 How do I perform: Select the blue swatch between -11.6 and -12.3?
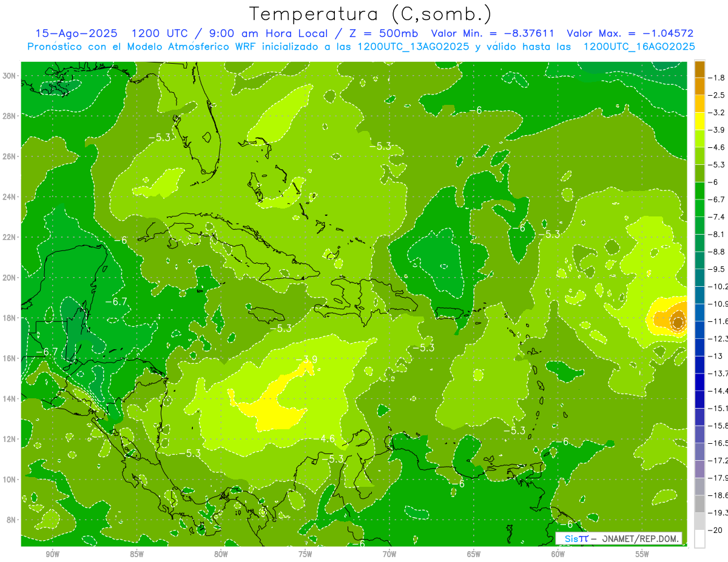pyautogui.click(x=699, y=329)
